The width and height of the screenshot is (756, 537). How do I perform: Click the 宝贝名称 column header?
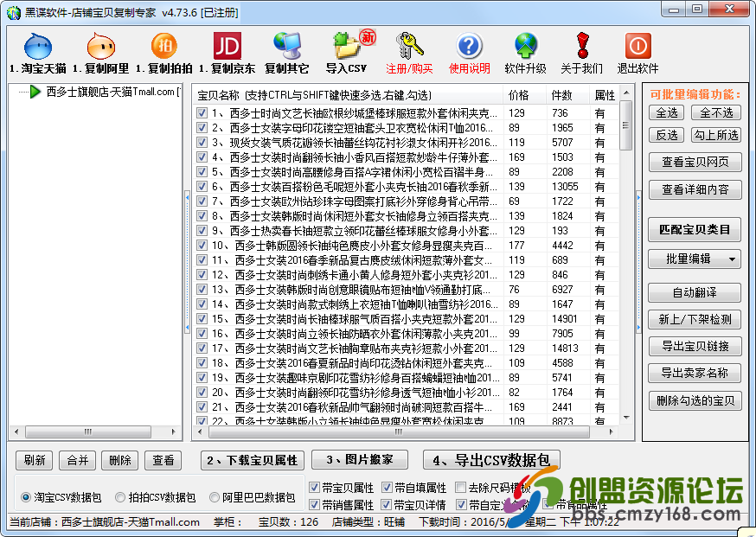348,95
